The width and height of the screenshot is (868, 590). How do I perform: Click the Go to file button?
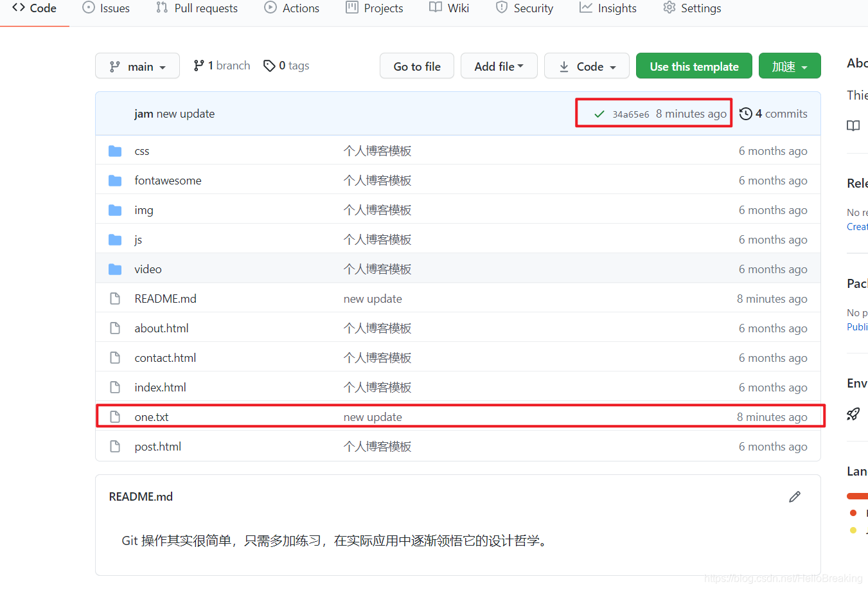(x=417, y=66)
